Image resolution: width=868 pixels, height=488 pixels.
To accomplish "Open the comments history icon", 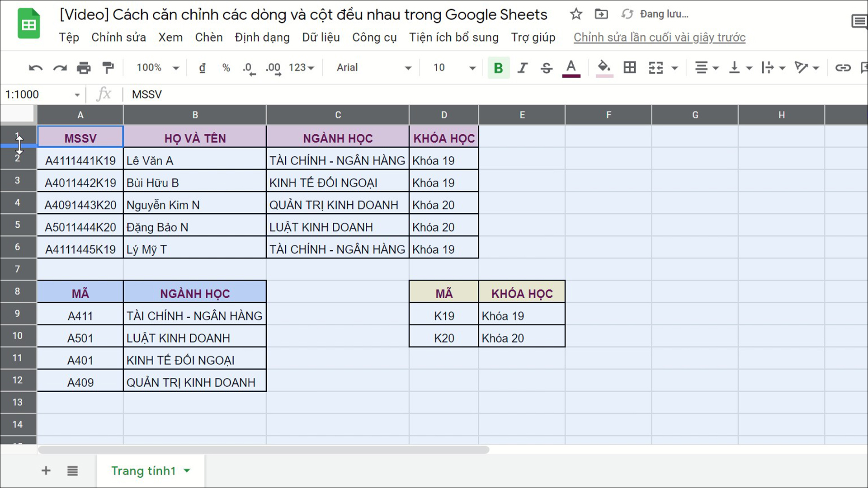I will 859,22.
